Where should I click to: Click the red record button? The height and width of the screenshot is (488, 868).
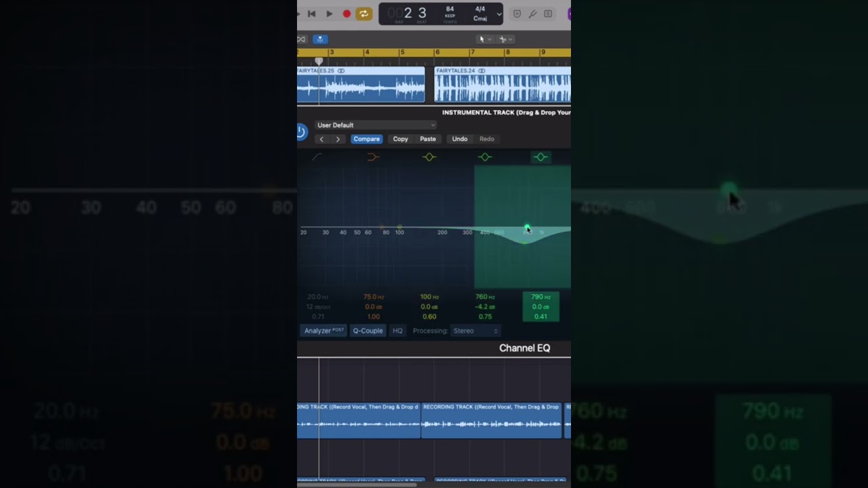pos(347,14)
